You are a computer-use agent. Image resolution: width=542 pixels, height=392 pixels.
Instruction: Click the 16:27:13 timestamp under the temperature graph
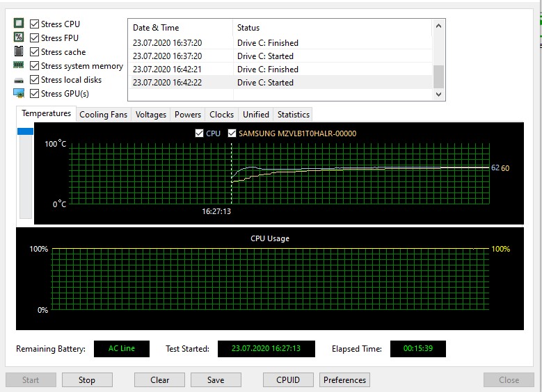point(216,211)
